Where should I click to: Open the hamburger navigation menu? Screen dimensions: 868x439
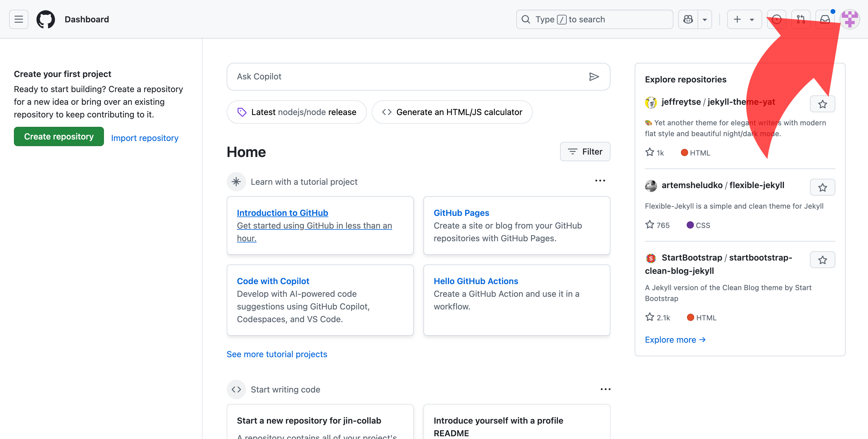point(18,19)
